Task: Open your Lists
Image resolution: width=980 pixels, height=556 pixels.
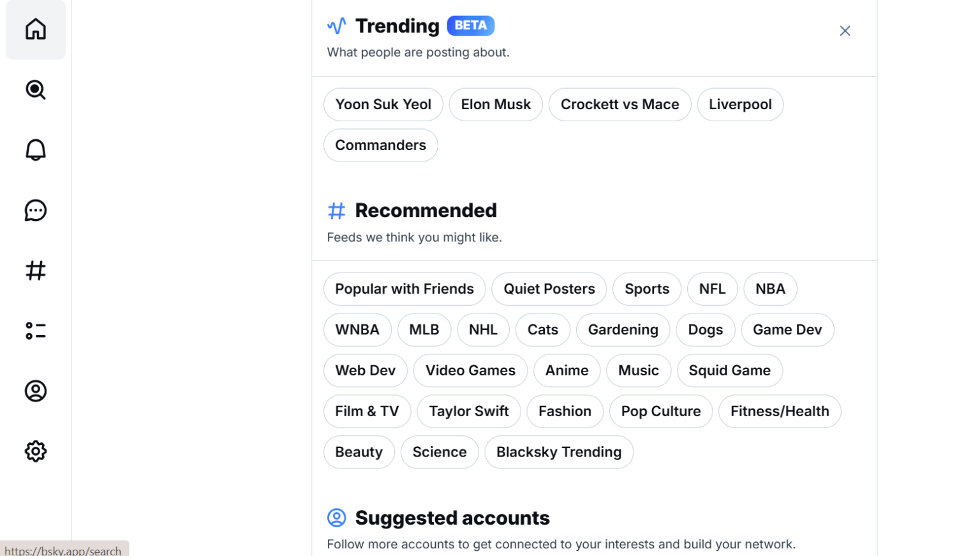Action: 35,330
